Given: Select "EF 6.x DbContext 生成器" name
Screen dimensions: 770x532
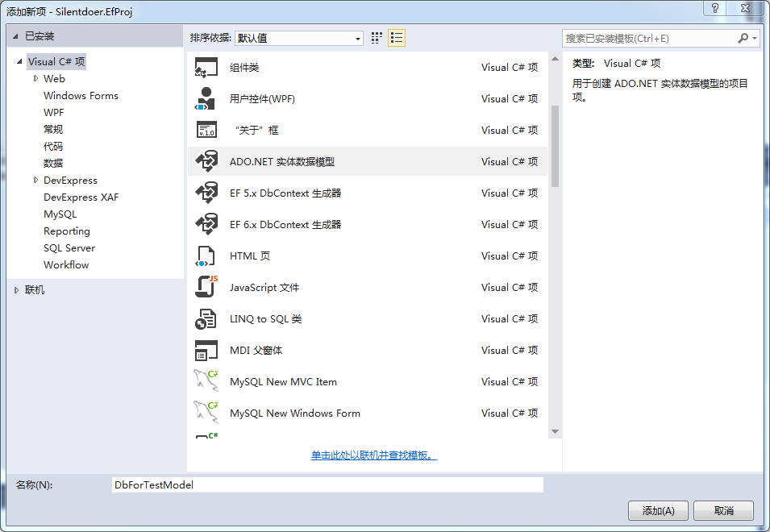Looking at the screenshot, I should coord(285,224).
